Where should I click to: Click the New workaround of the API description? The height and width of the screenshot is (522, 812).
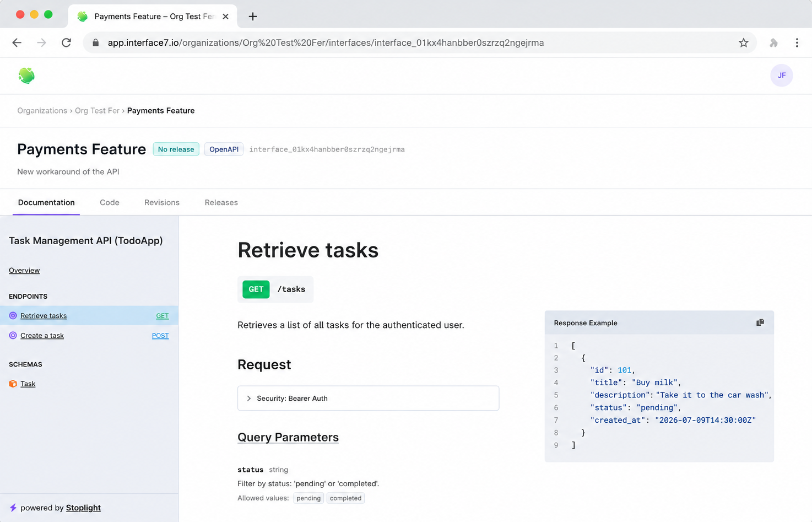[x=68, y=171]
